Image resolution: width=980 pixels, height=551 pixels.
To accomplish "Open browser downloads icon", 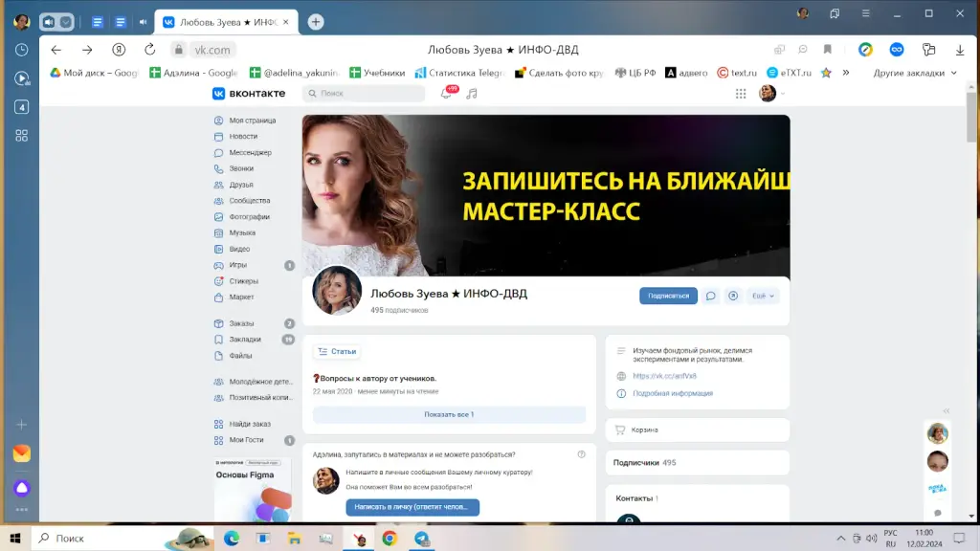I will pos(960,50).
